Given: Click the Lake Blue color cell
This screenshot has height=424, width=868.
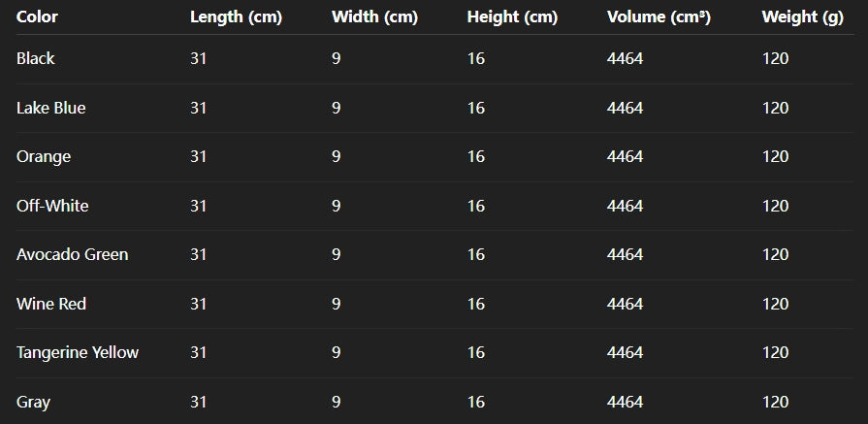Looking at the screenshot, I should tap(50, 108).
